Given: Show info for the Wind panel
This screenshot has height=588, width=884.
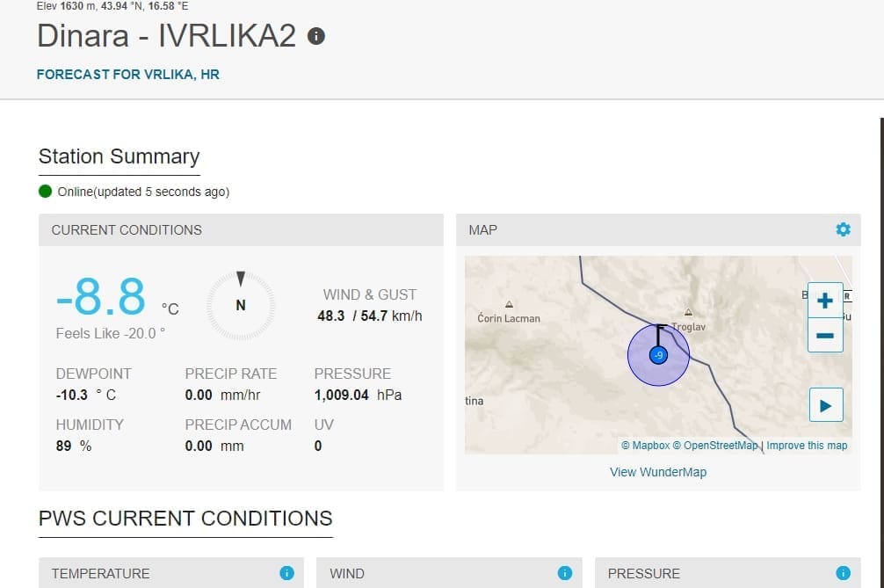Looking at the screenshot, I should (564, 573).
